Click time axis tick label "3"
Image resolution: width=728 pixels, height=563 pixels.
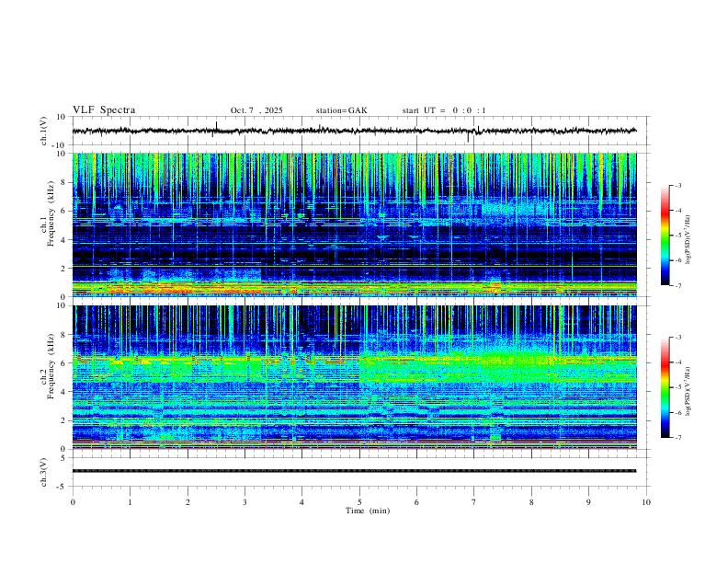pyautogui.click(x=245, y=502)
